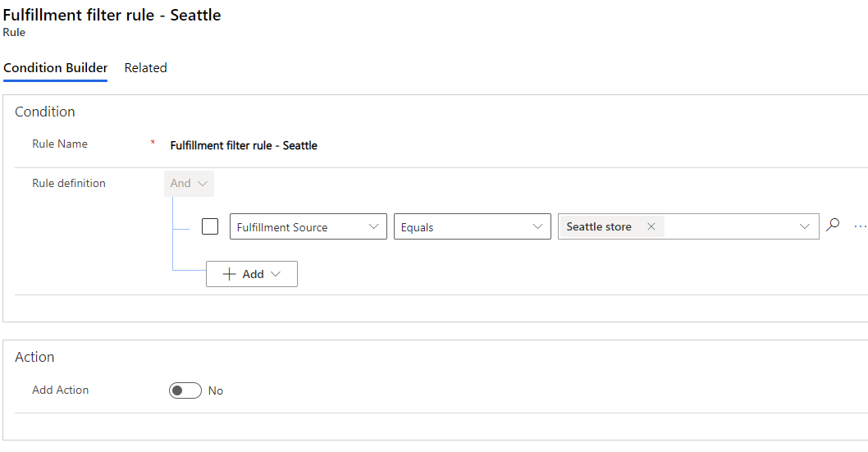Image resolution: width=868 pixels, height=452 pixels.
Task: Switch to the Related tab
Action: point(145,68)
